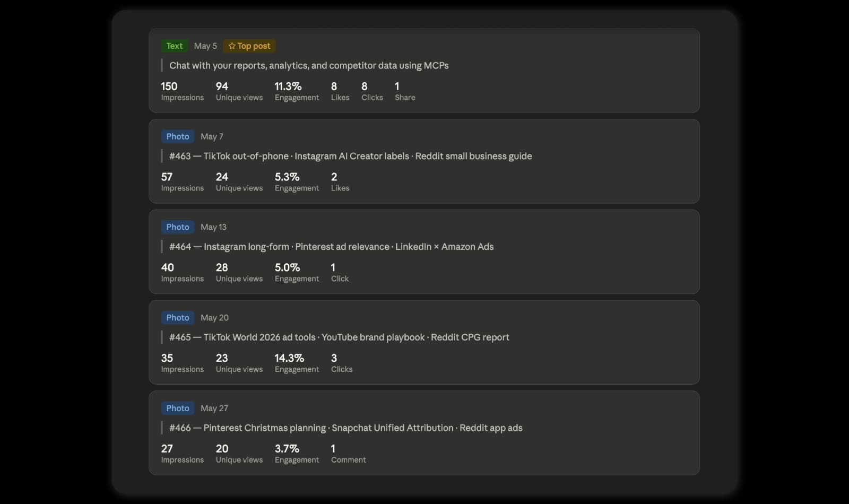This screenshot has width=849, height=504.
Task: Open post #464 Instagram long-form title
Action: 331,247
